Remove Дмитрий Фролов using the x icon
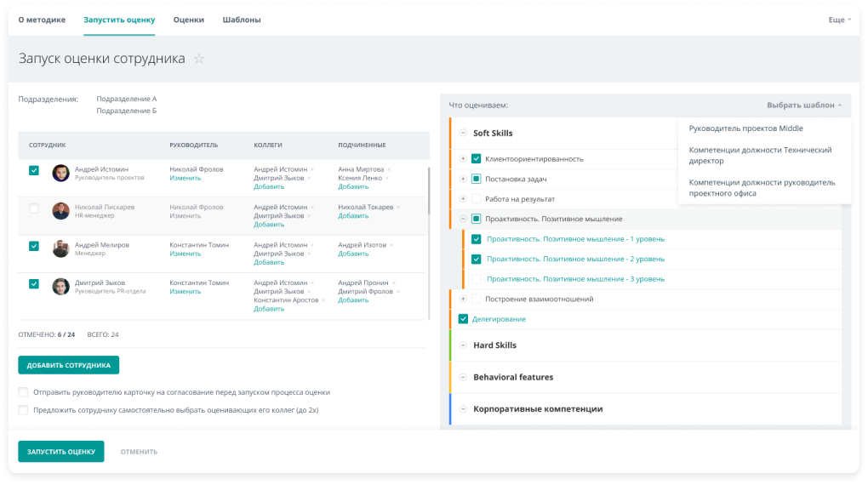This screenshot has height=485, width=868. pos(400,292)
